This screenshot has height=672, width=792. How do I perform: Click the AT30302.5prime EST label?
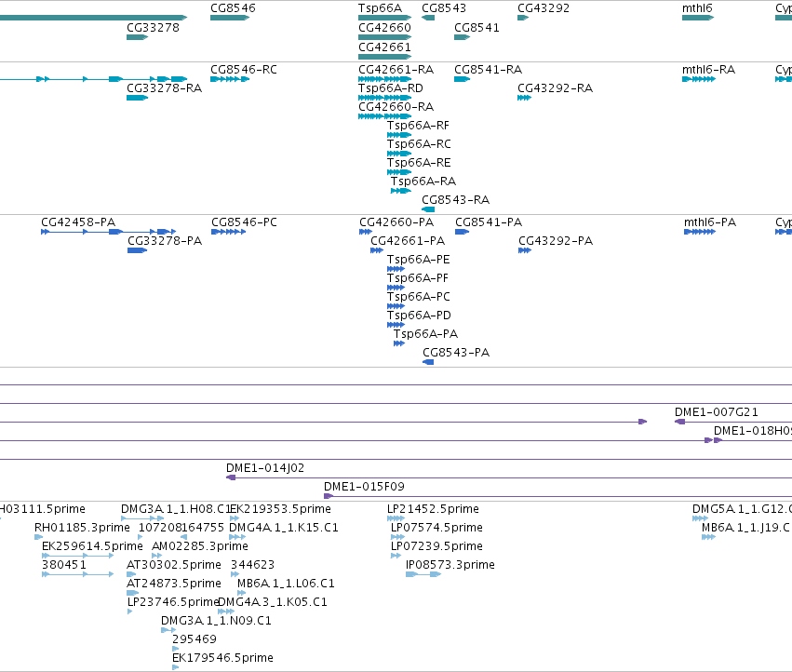(x=174, y=564)
